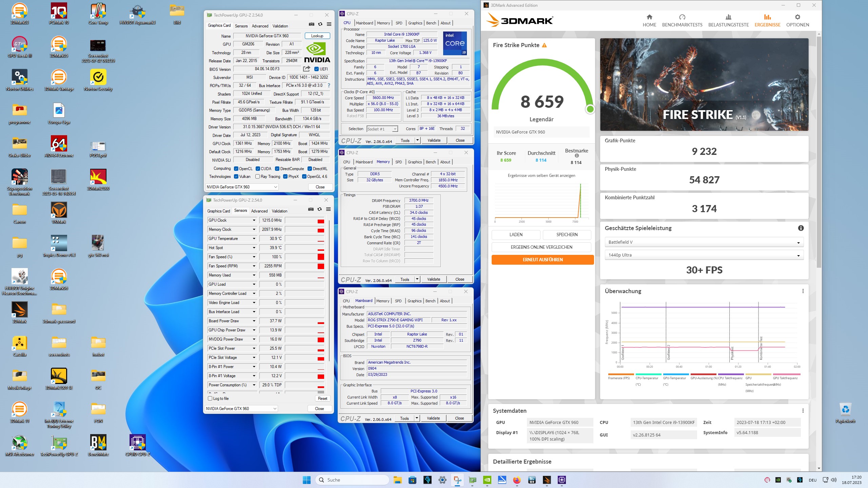Open SPD tab in middle CPU-Z window
Image resolution: width=868 pixels, height=488 pixels.
[x=398, y=162]
